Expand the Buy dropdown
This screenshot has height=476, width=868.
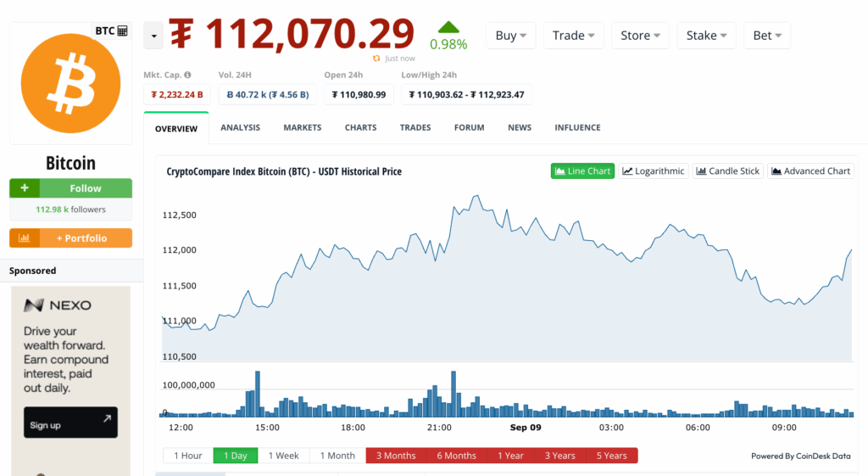(x=510, y=36)
